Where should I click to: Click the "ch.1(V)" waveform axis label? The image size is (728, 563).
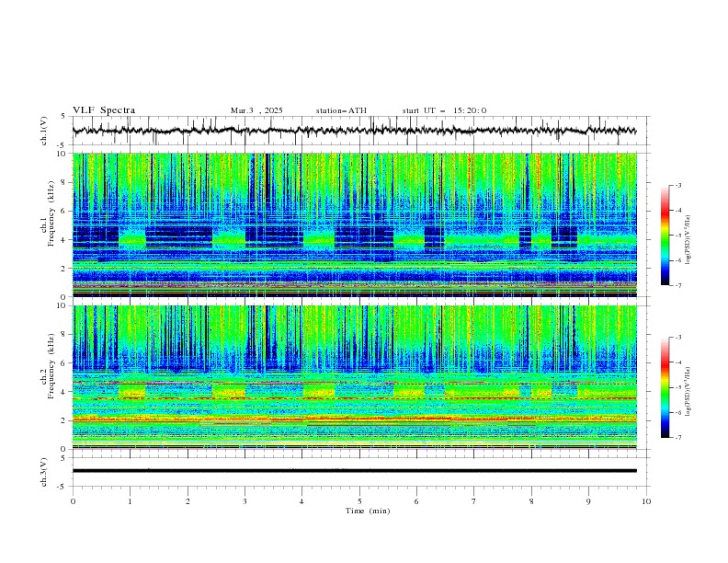pyautogui.click(x=44, y=131)
